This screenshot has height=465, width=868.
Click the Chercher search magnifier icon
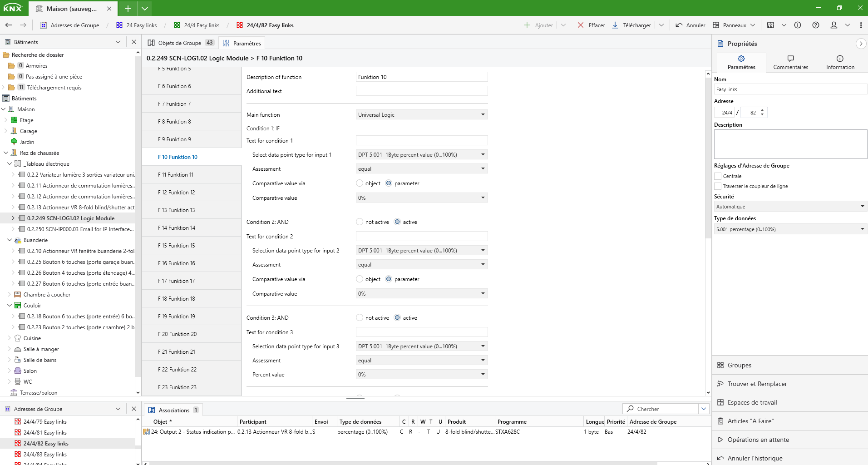point(630,409)
